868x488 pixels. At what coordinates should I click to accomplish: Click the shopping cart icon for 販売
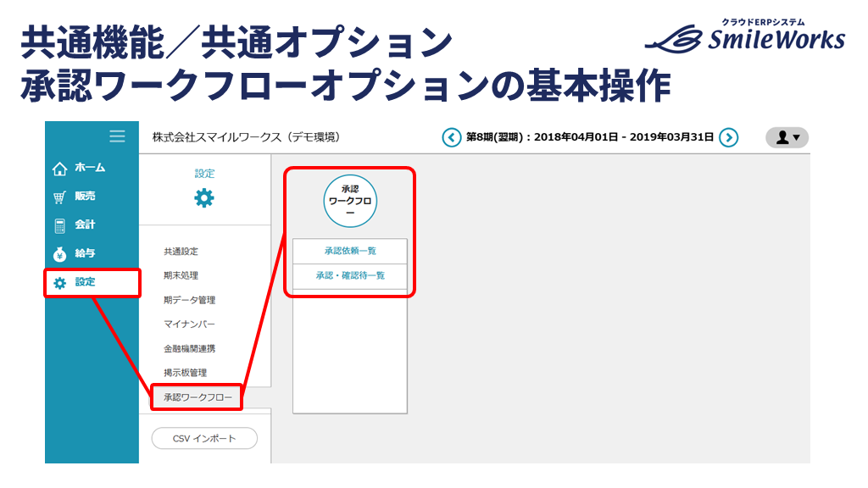tap(60, 197)
